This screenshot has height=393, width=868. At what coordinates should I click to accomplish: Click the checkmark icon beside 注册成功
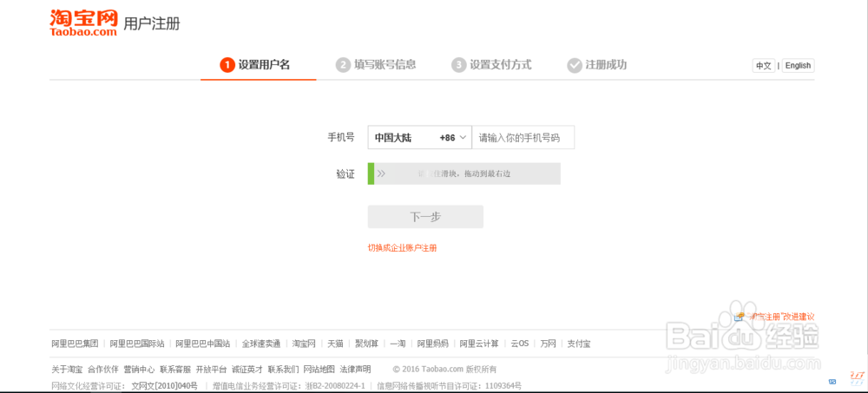tap(574, 65)
